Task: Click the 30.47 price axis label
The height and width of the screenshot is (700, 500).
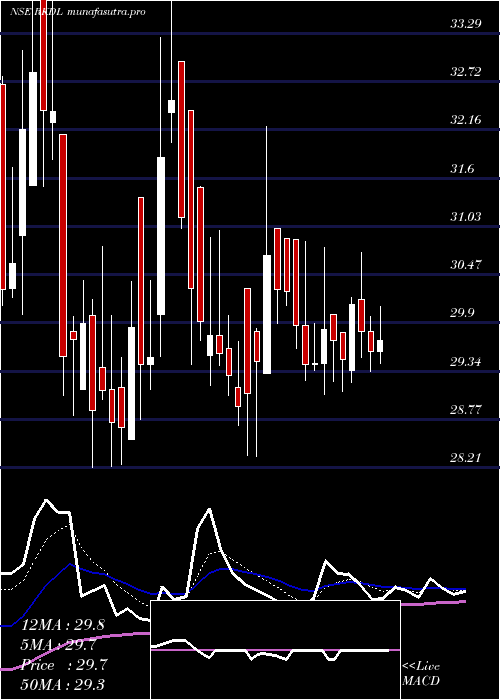Action: point(466,265)
